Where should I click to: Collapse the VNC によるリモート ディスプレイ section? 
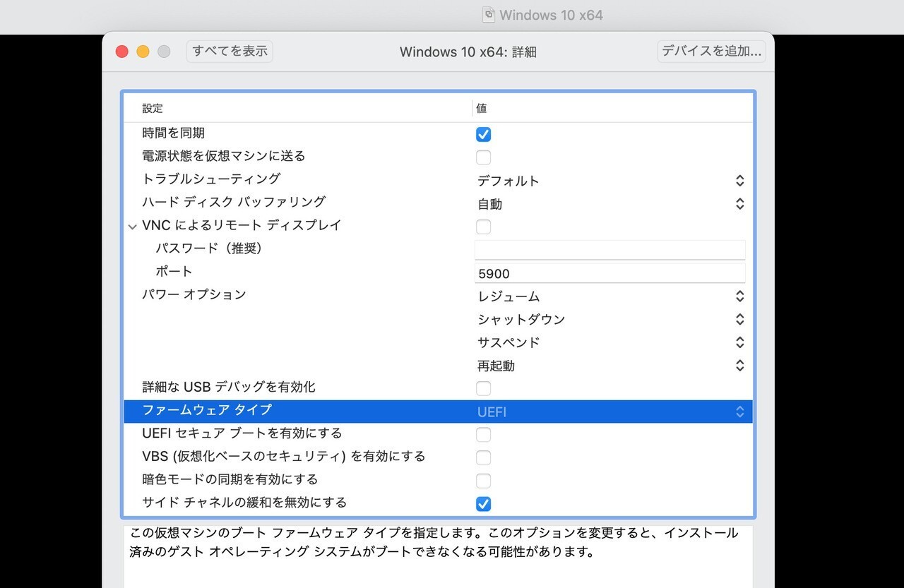tap(132, 227)
